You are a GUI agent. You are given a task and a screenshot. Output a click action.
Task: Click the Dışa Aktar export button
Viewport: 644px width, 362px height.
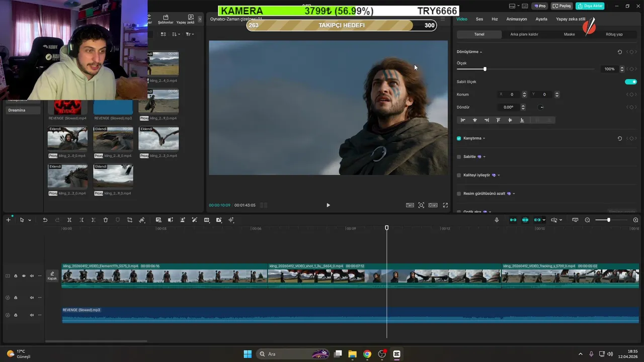[x=590, y=6]
